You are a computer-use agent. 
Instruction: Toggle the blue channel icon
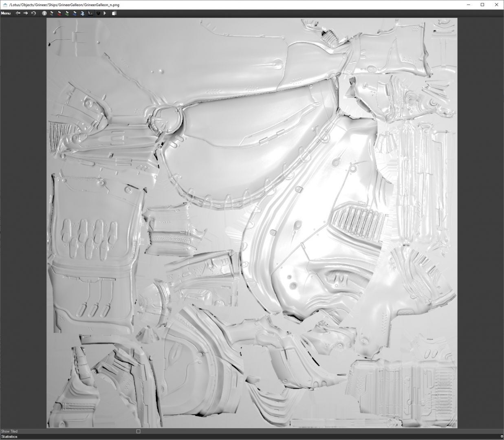pyautogui.click(x=75, y=13)
